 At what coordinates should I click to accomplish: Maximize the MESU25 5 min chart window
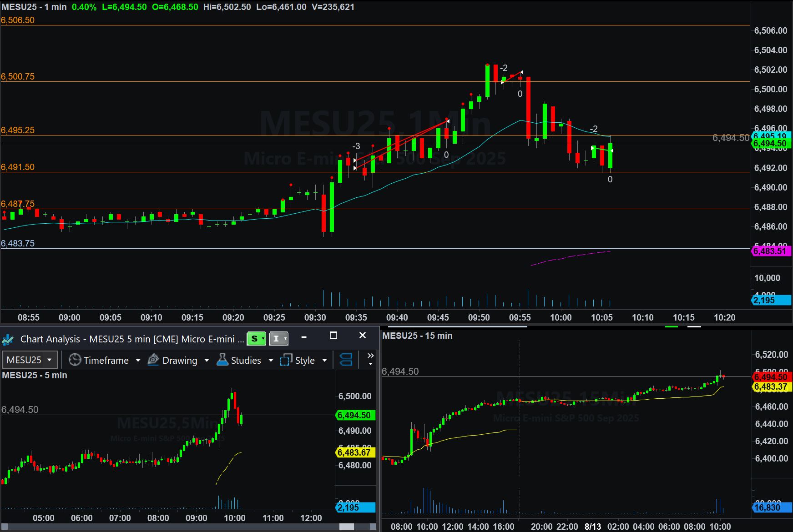(333, 336)
